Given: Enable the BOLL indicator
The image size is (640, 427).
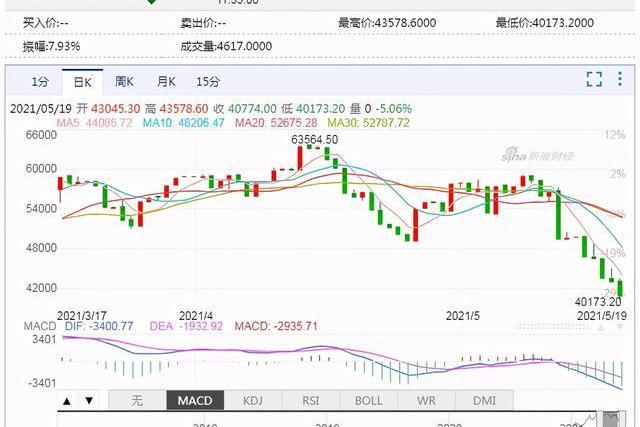Looking at the screenshot, I should coord(369,401).
